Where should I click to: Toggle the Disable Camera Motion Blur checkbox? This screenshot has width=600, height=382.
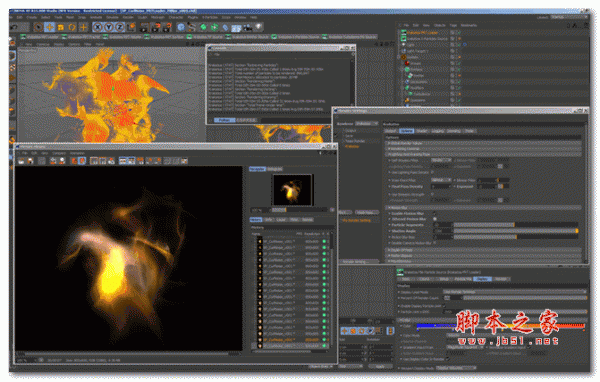click(434, 243)
